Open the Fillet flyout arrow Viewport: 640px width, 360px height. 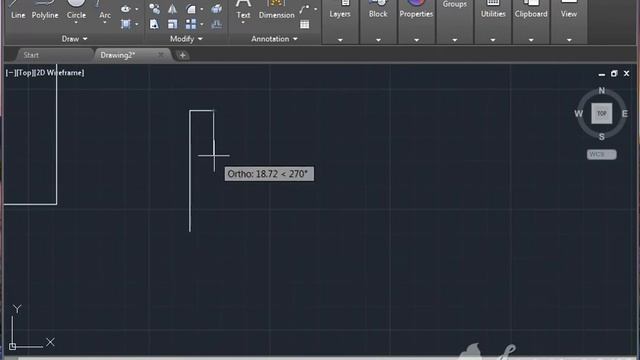pos(202,9)
